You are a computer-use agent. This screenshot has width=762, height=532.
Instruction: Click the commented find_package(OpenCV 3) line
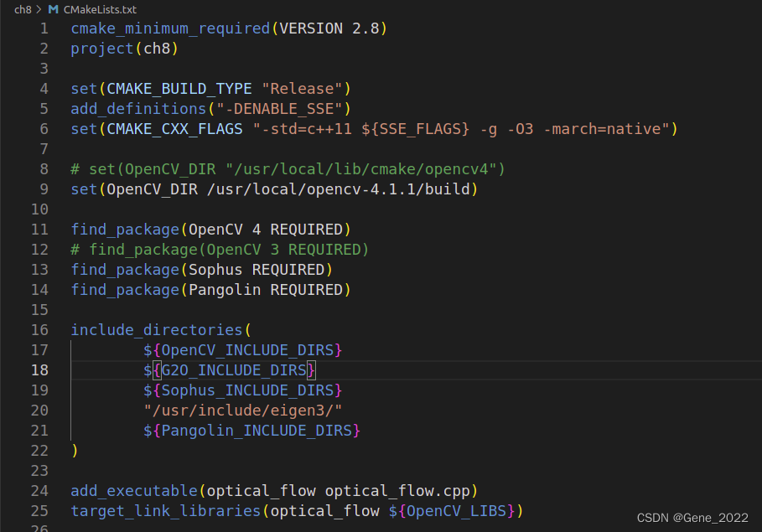[x=218, y=249]
